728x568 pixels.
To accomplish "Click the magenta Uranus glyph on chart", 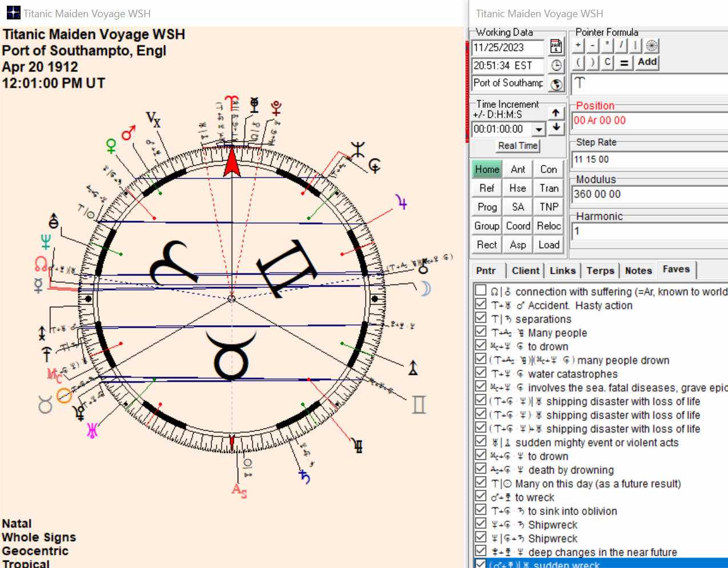I will tap(92, 430).
